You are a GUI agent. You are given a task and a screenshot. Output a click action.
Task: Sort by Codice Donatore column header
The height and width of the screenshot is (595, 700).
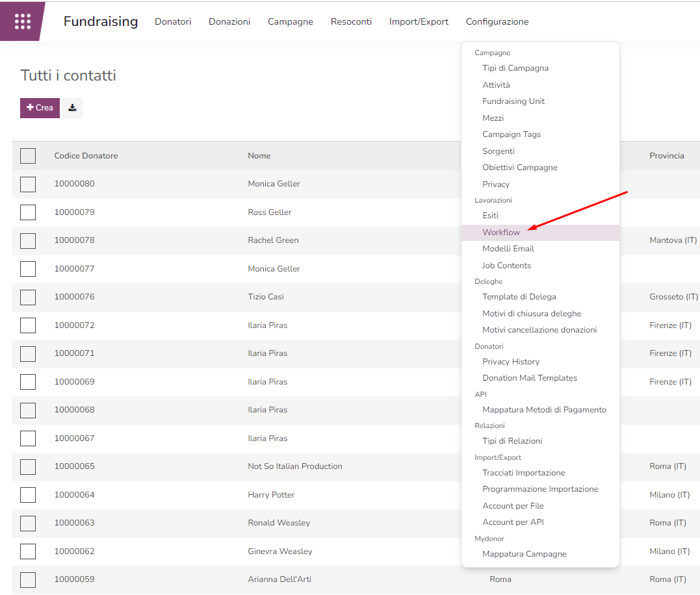point(86,156)
